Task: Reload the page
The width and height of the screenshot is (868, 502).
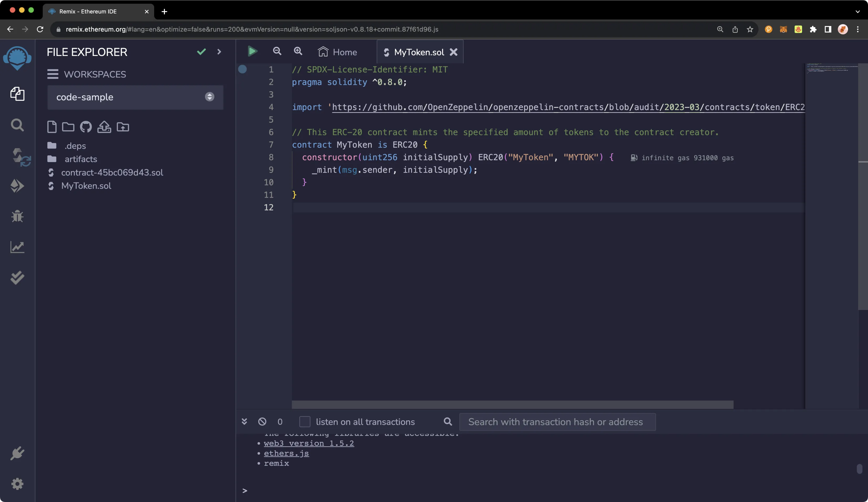Action: tap(40, 29)
